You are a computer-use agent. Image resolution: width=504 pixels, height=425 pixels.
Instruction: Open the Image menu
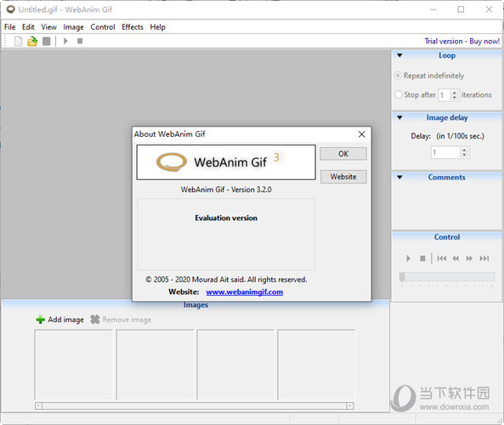(74, 27)
